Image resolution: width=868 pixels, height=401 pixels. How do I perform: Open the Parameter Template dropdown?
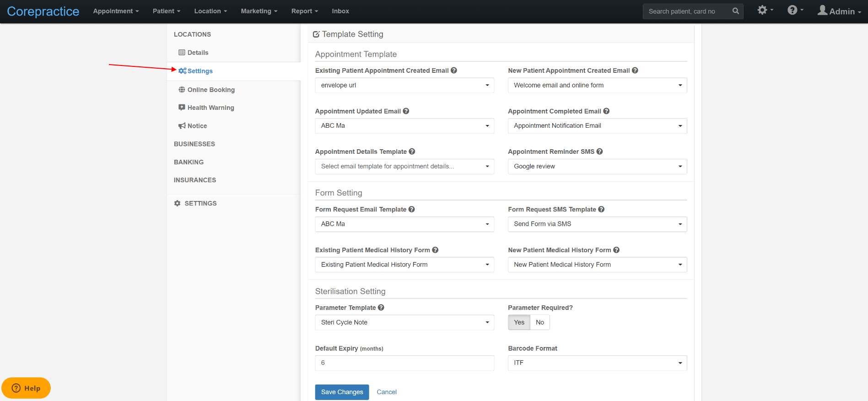point(404,322)
